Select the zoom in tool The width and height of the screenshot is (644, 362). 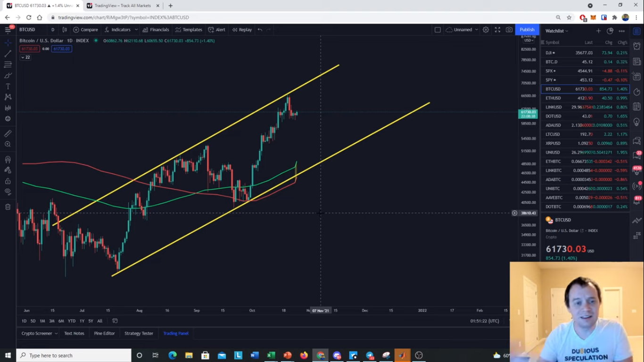click(x=8, y=144)
